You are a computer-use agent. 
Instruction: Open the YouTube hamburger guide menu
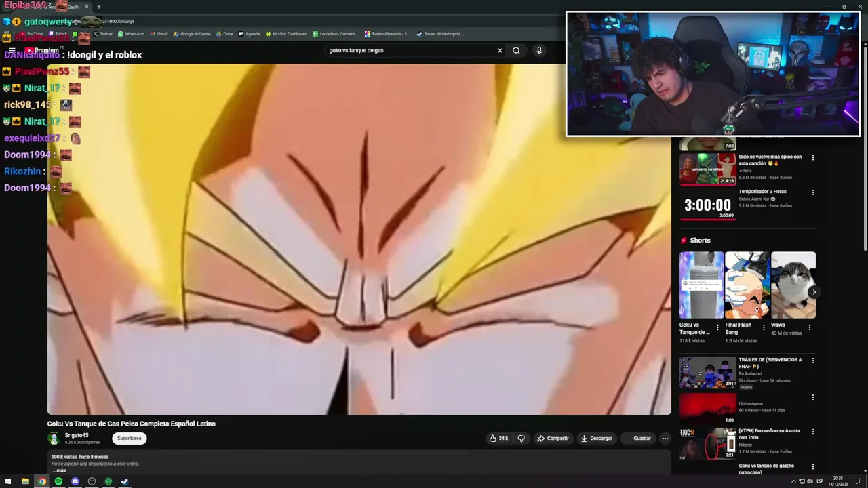click(12, 50)
